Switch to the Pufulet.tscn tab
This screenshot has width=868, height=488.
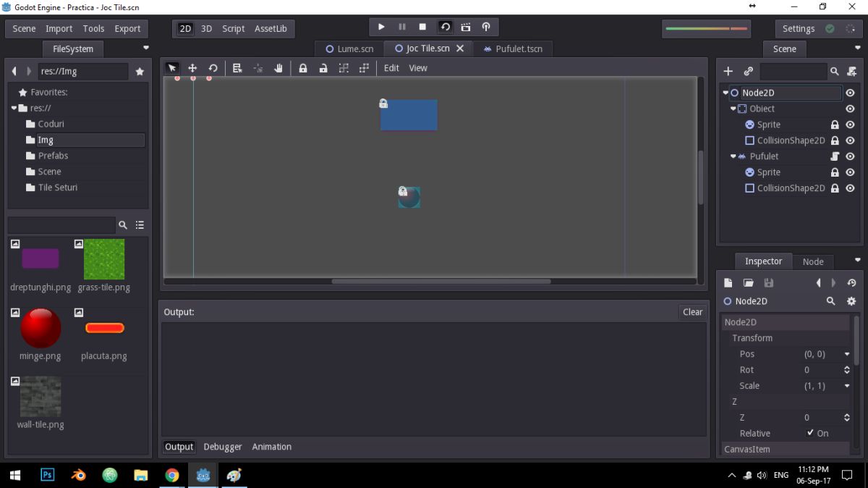point(513,49)
